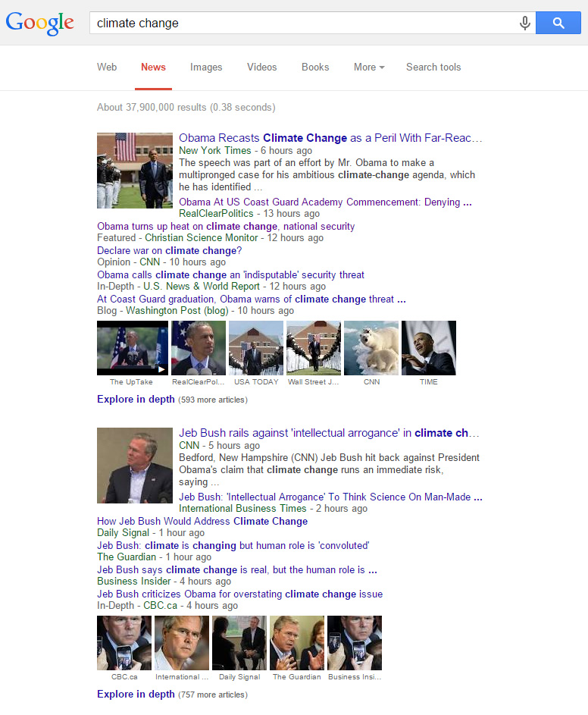Open Search tools options
Viewport: 588px width, 715px height.
[x=433, y=67]
